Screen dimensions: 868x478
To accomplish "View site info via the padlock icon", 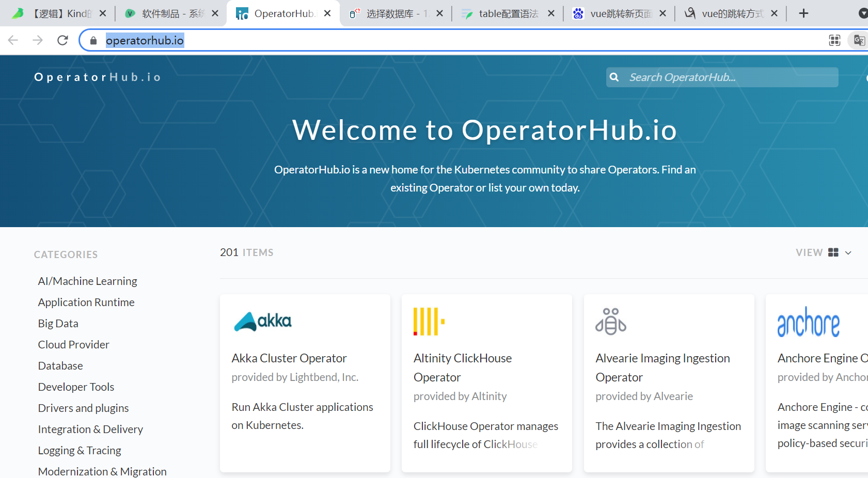I will tap(93, 40).
